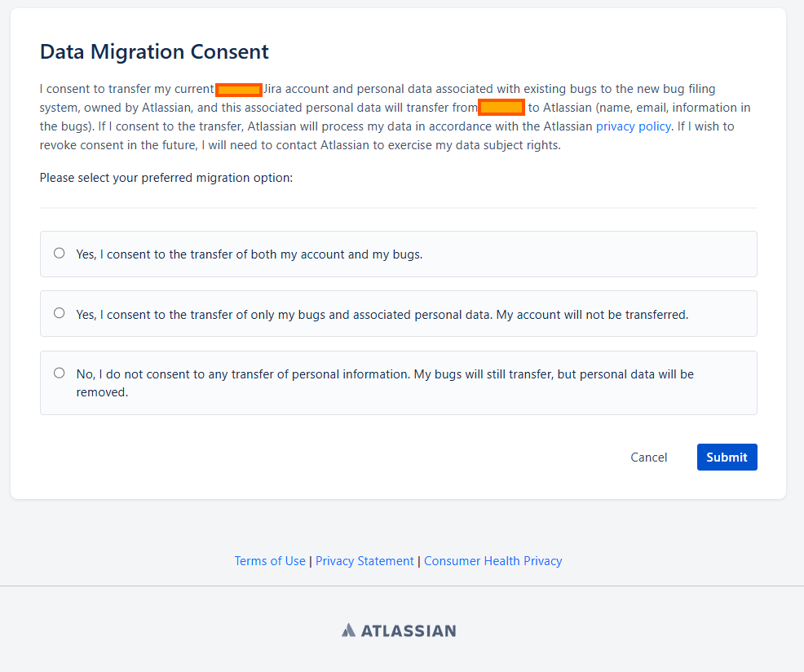Open the Terms of Use link
804x672 pixels.
click(270, 561)
